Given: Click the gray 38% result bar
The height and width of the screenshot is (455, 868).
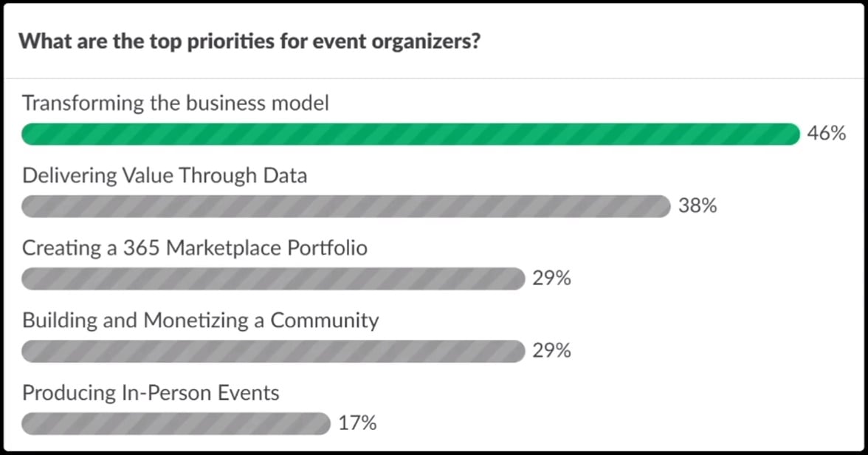Looking at the screenshot, I should coord(346,206).
